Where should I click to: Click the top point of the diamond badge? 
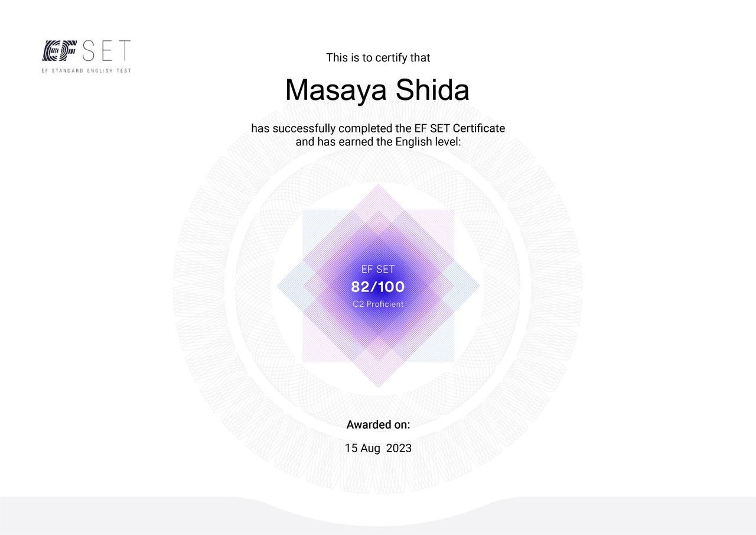coord(378,186)
